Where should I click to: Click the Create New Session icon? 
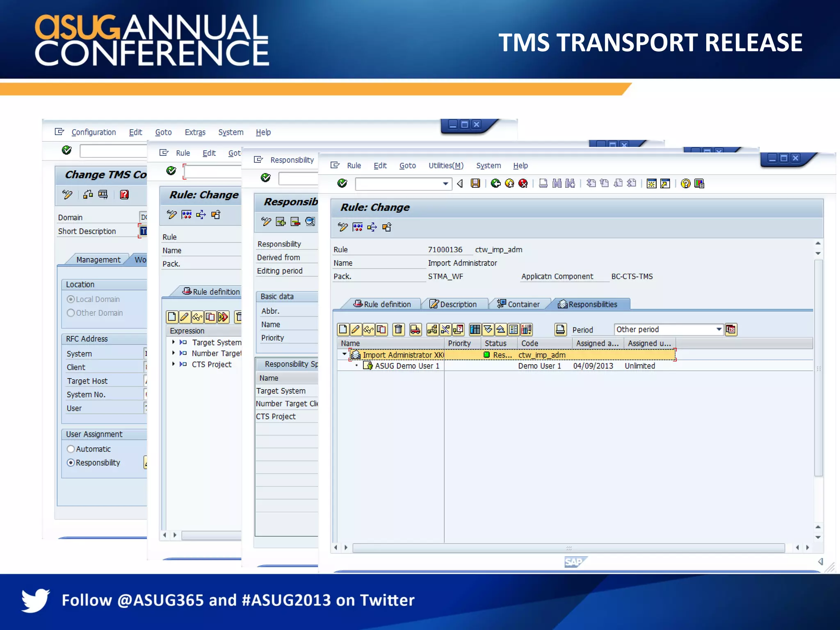click(x=651, y=183)
